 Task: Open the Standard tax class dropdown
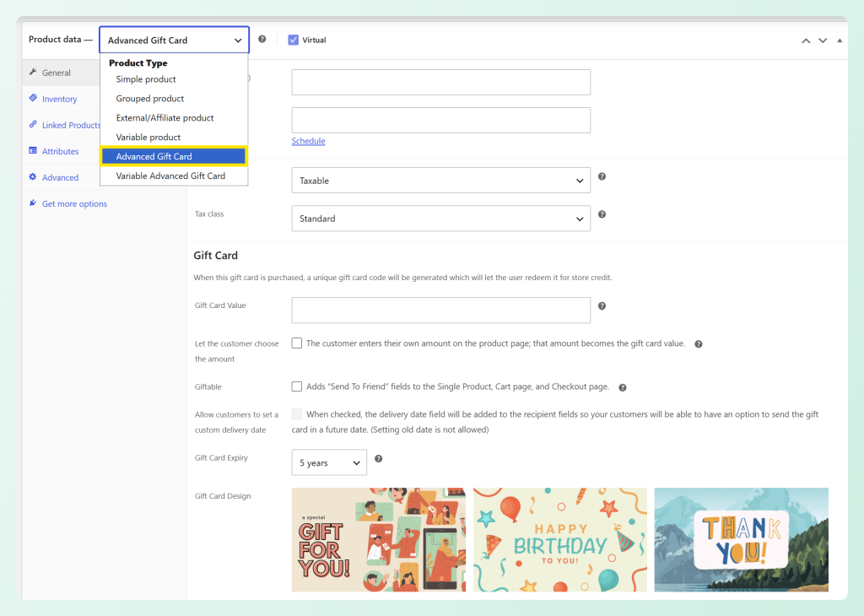[x=440, y=219]
